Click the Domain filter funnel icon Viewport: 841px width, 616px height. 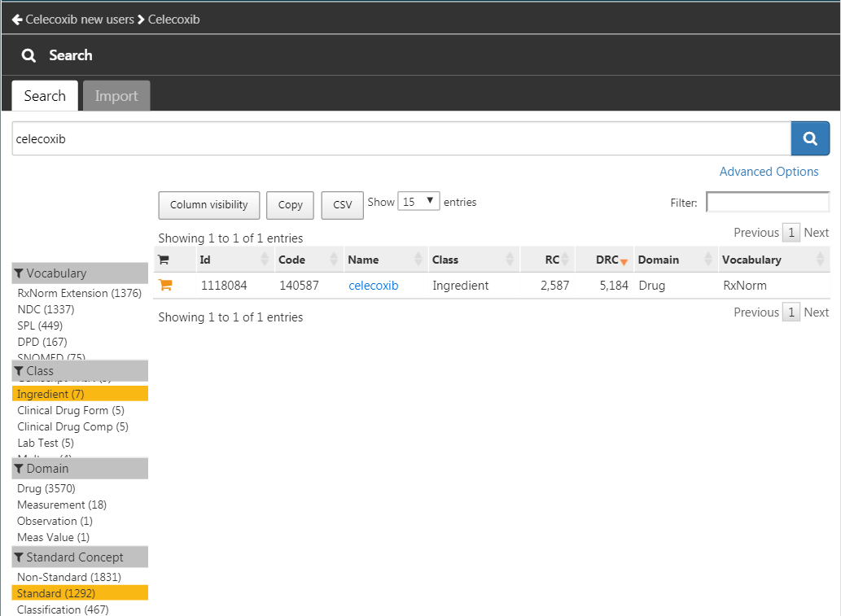coord(19,469)
